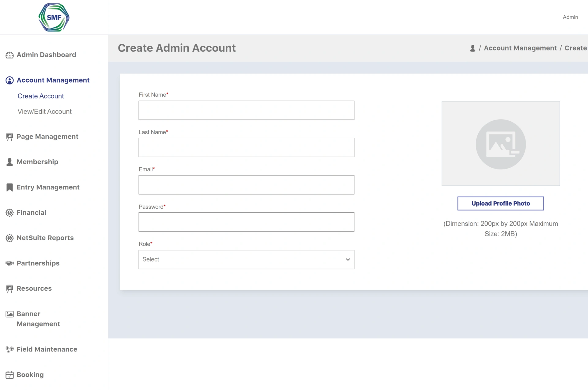This screenshot has height=390, width=588.
Task: Click the Membership person icon
Action: [9, 162]
